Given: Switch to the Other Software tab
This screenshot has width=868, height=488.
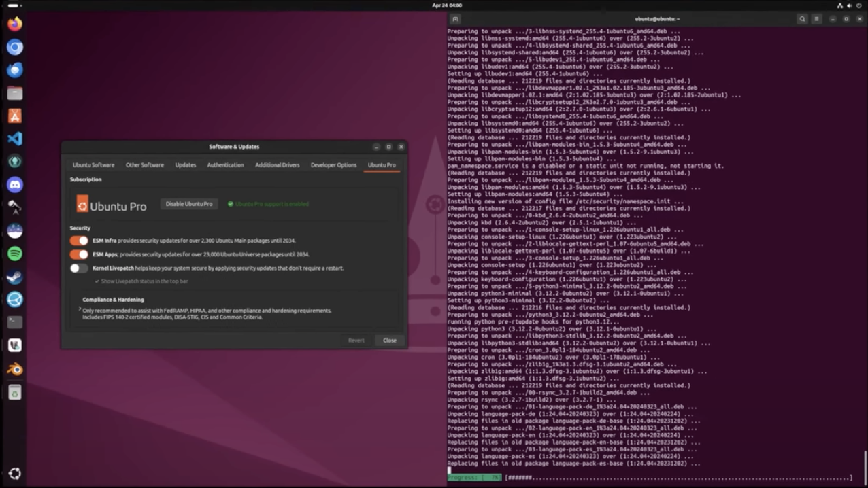Looking at the screenshot, I should [x=145, y=165].
